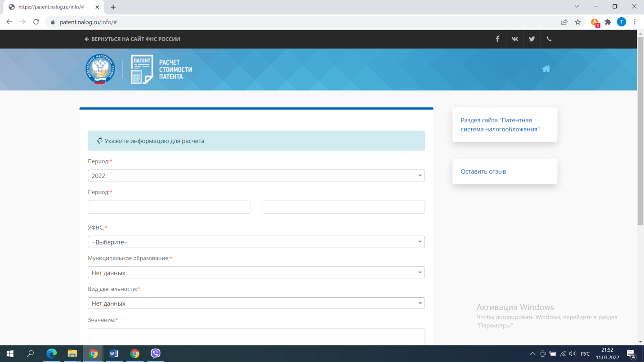The image size is (644, 362).
Task: Open Chrome three-dot menu
Action: 635,22
